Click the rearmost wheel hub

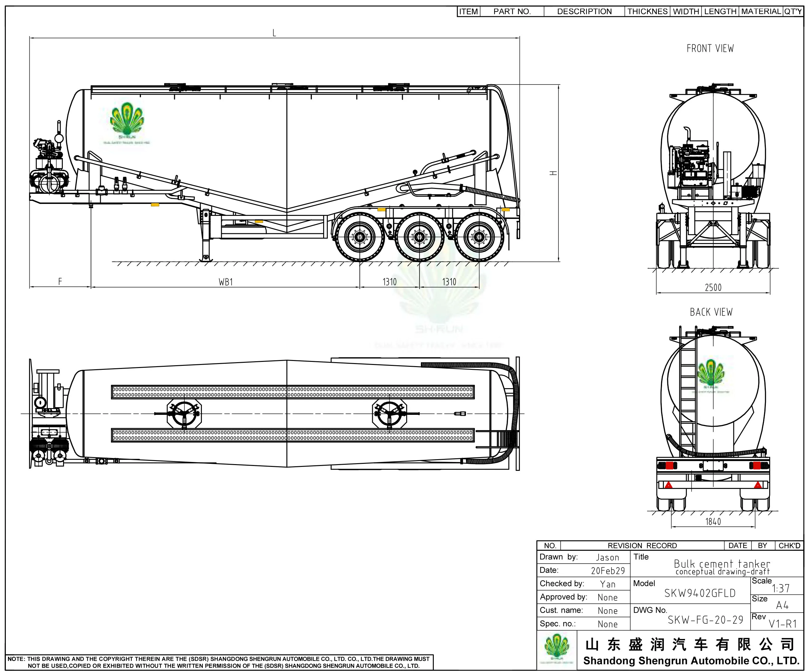click(x=479, y=237)
